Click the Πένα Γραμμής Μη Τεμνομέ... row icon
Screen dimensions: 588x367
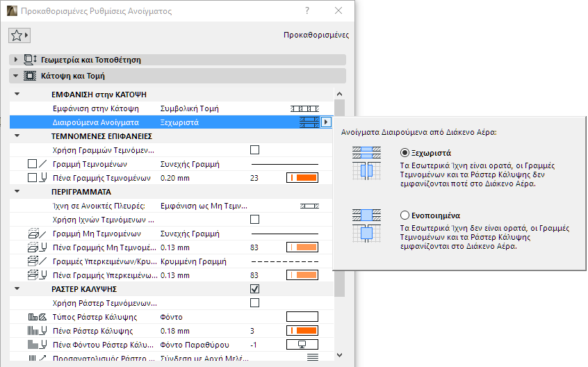point(37,247)
